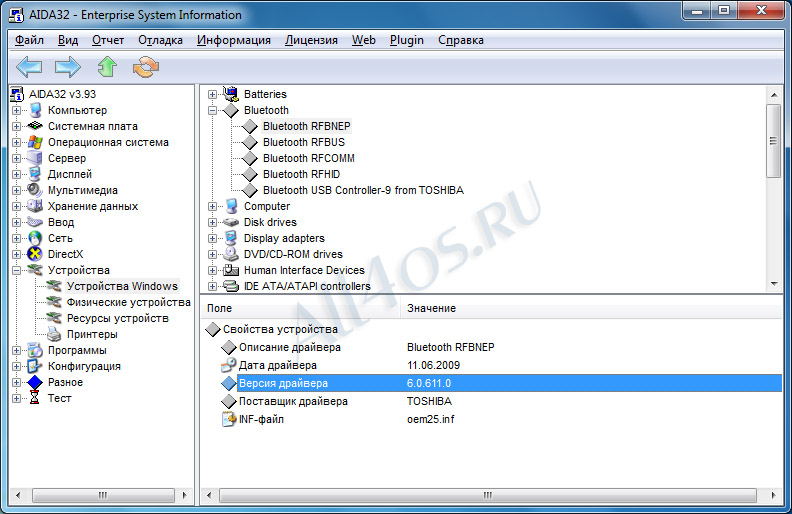Screen dimensions: 792x514
Task: Click the left tree horizontal scrollbar thumb
Action: click(103, 495)
